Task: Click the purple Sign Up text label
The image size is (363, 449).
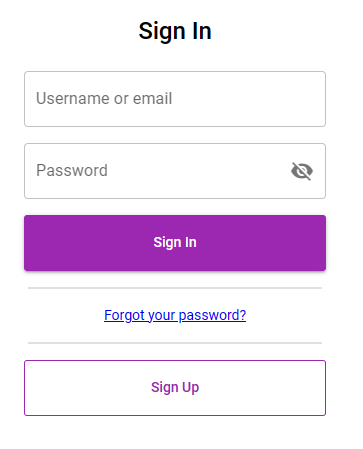Action: 175,388
